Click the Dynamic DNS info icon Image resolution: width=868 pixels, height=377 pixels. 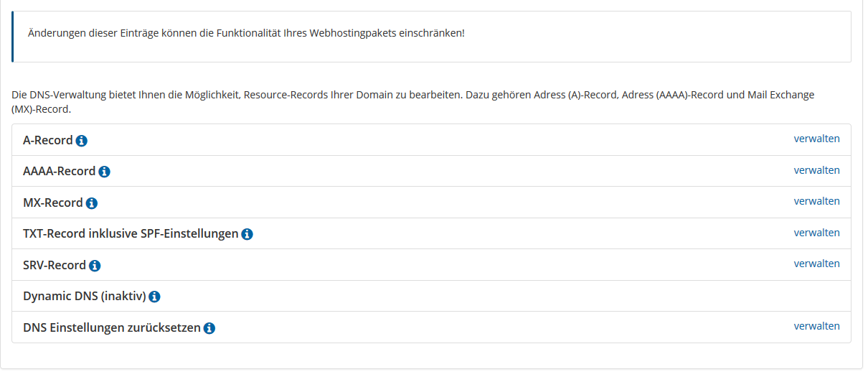(x=154, y=297)
